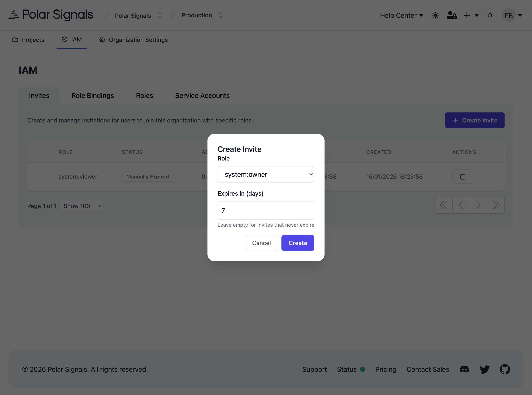Switch to the Role Bindings tab
Screen dimensions: 532x395
(x=93, y=95)
